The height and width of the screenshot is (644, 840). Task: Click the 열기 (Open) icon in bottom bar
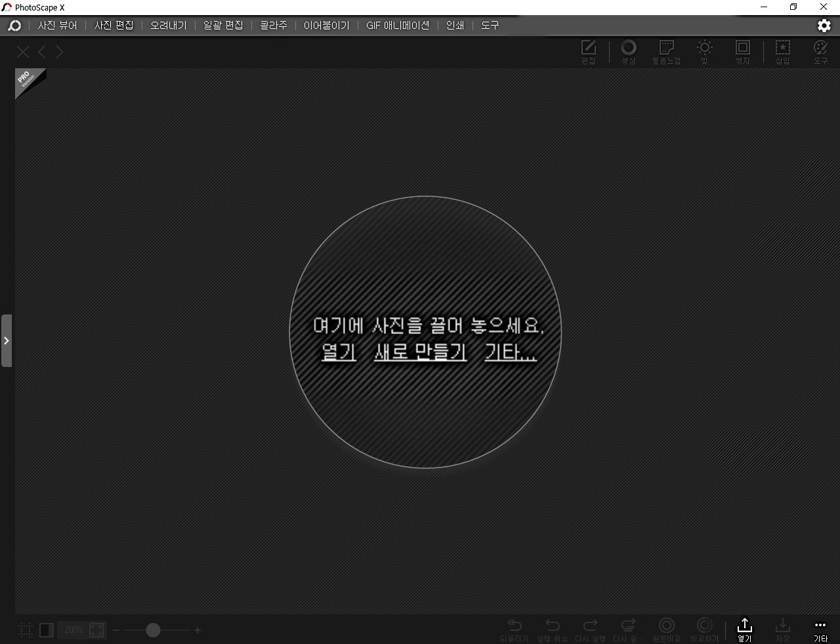744,630
